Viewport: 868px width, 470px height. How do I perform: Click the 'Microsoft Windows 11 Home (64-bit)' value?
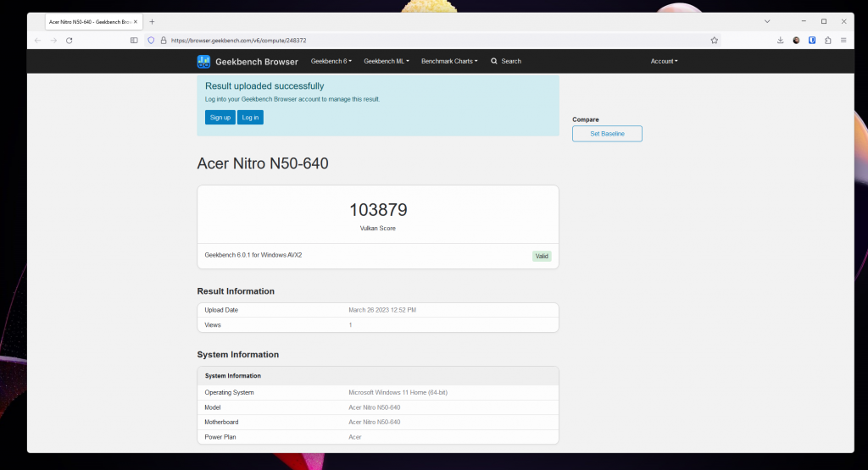tap(398, 393)
